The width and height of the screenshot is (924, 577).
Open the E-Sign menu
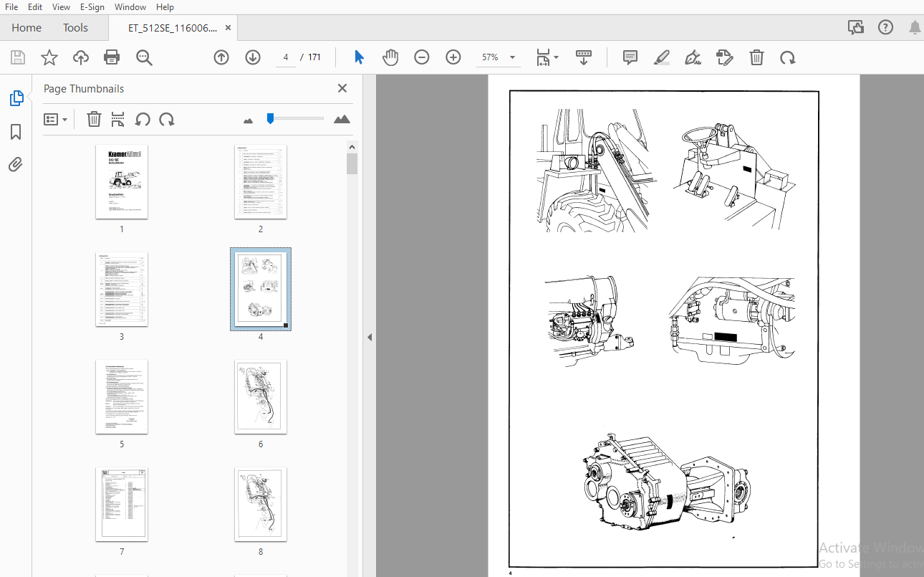(x=92, y=7)
